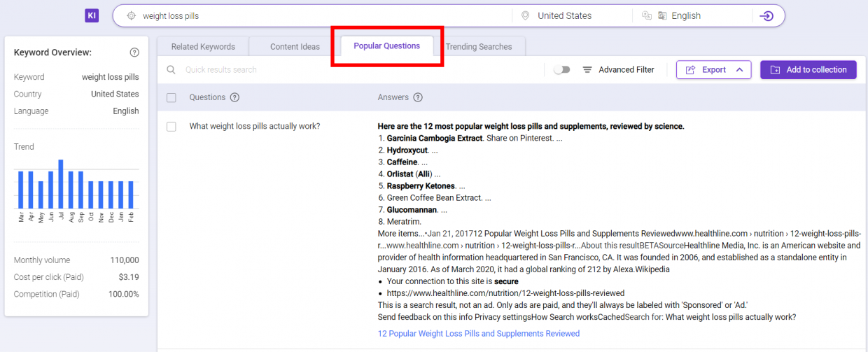
Task: Expand the Export dropdown
Action: [713, 70]
